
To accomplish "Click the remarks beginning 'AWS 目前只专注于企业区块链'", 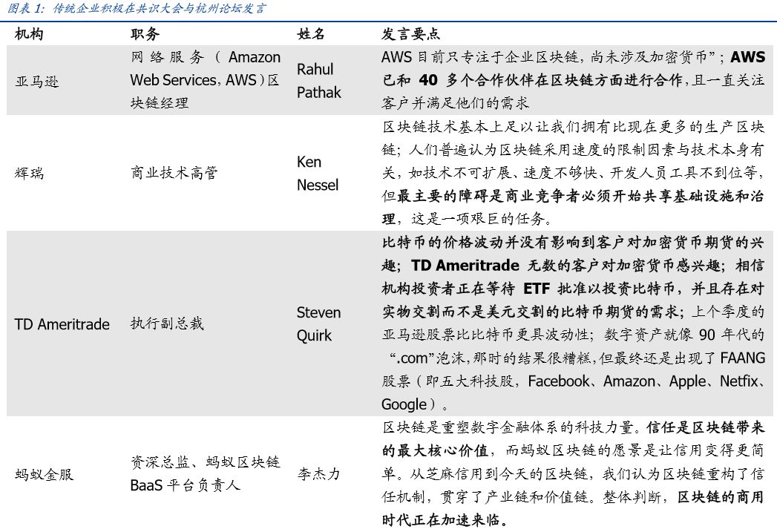I will point(574,79).
